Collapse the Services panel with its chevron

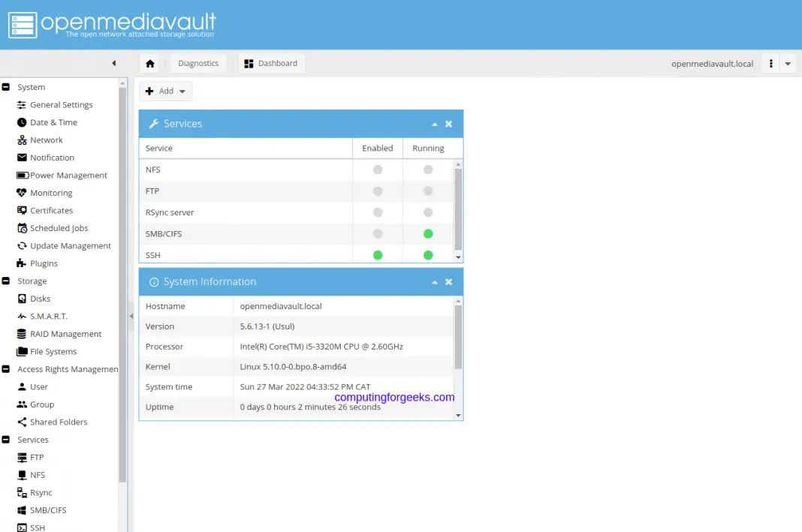click(x=434, y=124)
